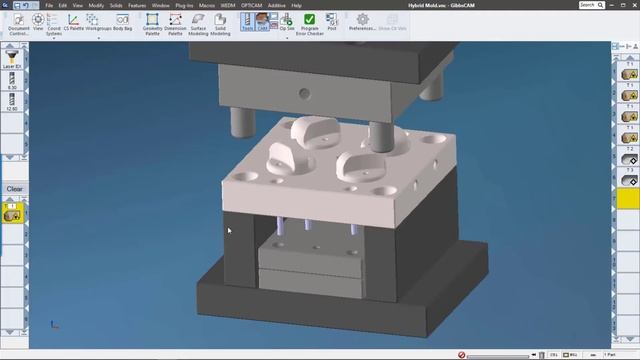The image size is (640, 360).
Task: Open the Workgroups tool
Action: click(98, 22)
